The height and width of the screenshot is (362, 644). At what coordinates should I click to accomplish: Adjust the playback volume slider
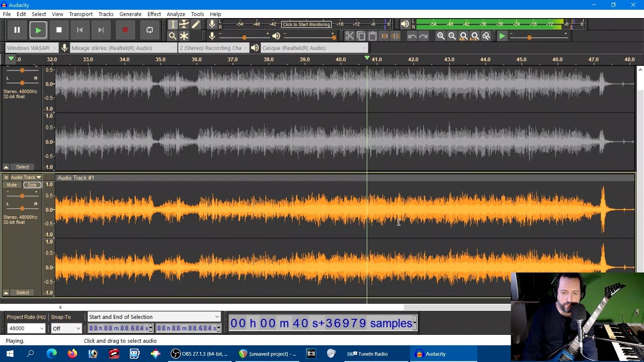coord(309,36)
